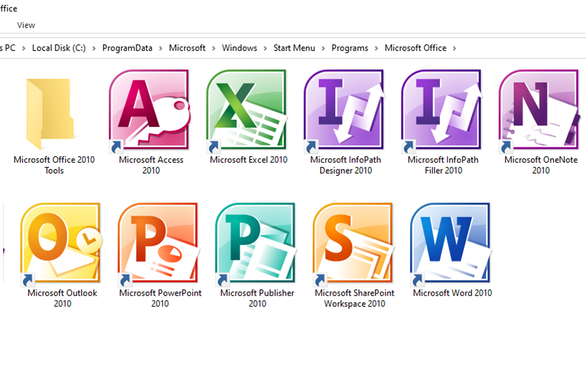Screen dimensions: 586x392
Task: Launch Microsoft Access 2010 shortcut icon
Action: point(149,111)
